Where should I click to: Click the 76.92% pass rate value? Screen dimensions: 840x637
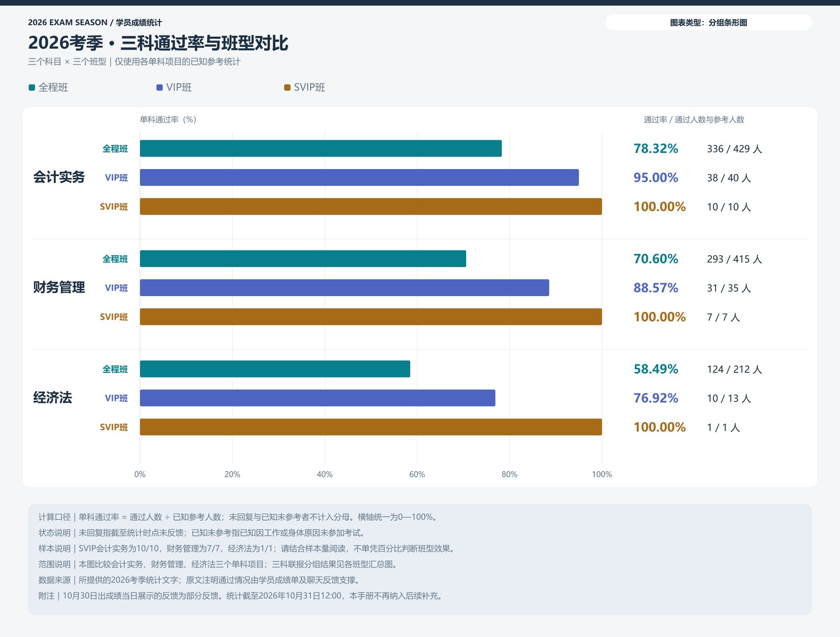656,398
